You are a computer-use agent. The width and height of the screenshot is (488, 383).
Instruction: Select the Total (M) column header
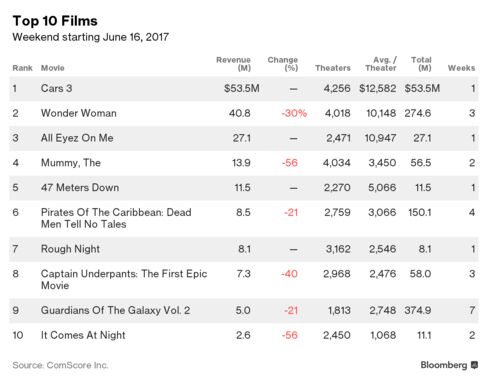tap(421, 64)
